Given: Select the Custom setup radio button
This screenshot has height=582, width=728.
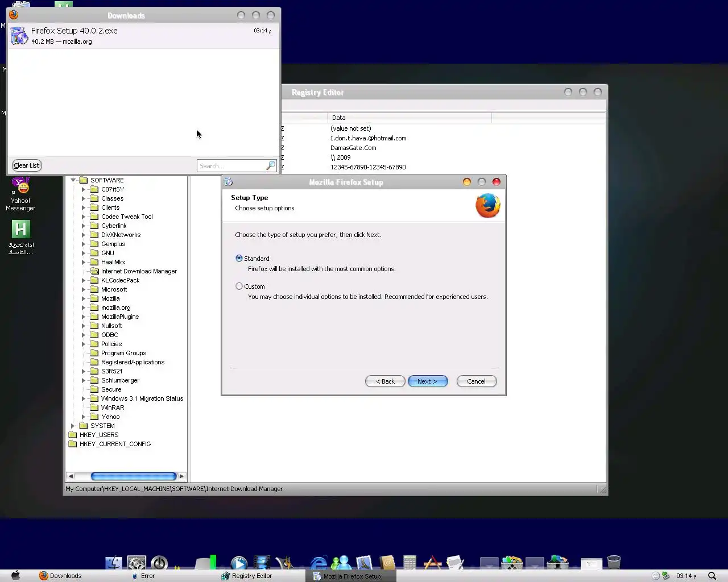Looking at the screenshot, I should (239, 286).
